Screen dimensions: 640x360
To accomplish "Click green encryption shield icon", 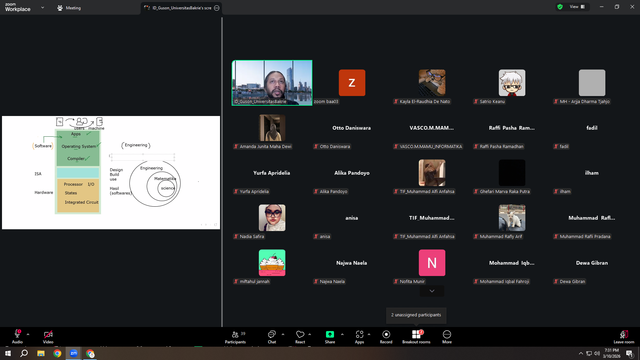I will [x=560, y=7].
